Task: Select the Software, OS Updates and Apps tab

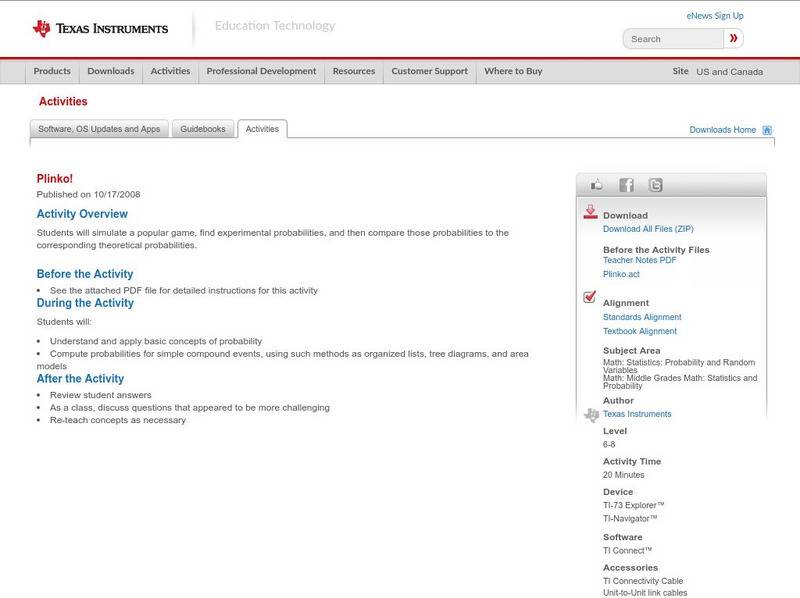Action: point(99,129)
